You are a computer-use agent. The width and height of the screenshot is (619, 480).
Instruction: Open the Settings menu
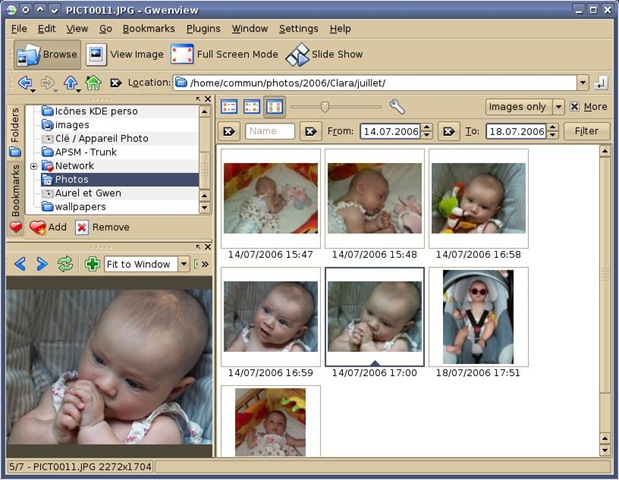coord(298,29)
